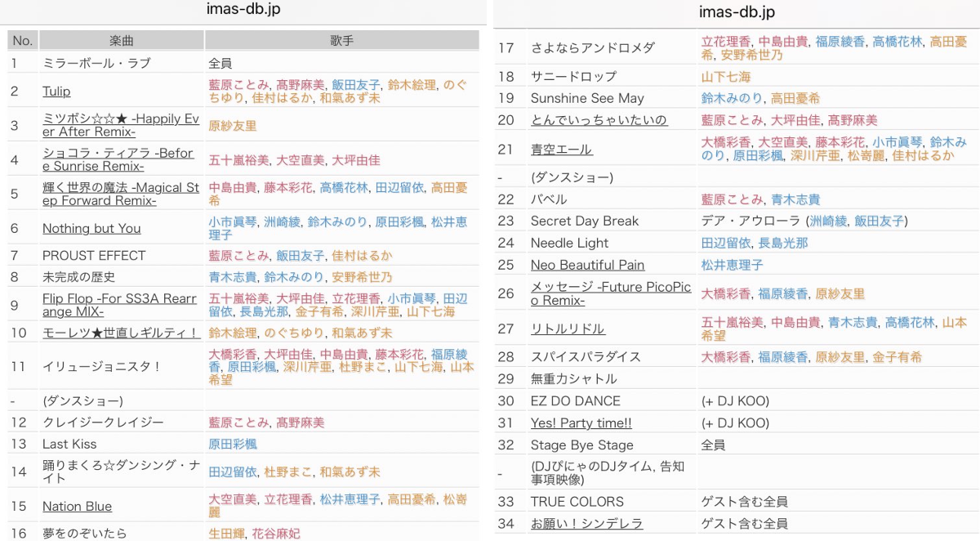Select 青木志貴 in the バベル row
The height and width of the screenshot is (541, 980).
pos(796,199)
